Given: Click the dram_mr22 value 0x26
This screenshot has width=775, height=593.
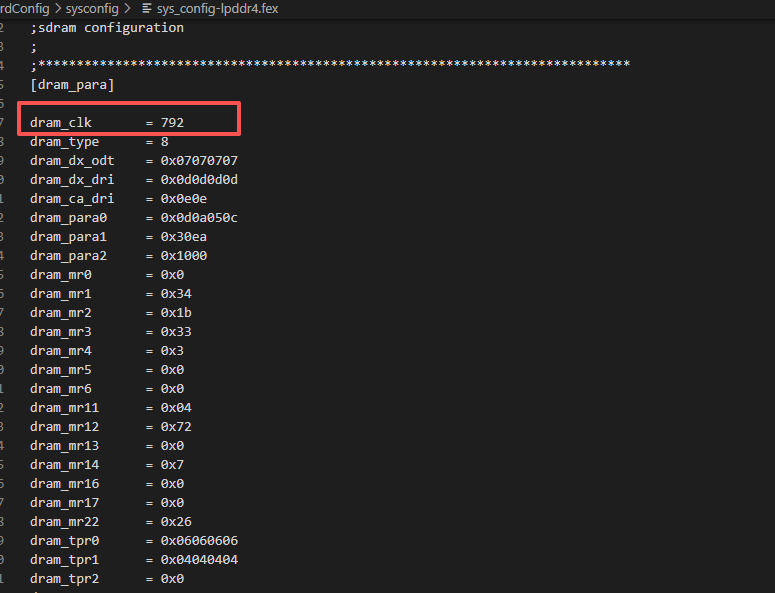Looking at the screenshot, I should tap(176, 522).
